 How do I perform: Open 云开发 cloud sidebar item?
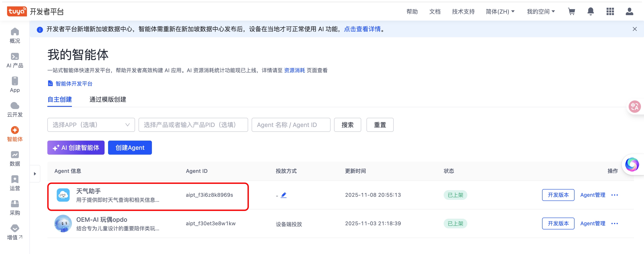click(x=15, y=109)
